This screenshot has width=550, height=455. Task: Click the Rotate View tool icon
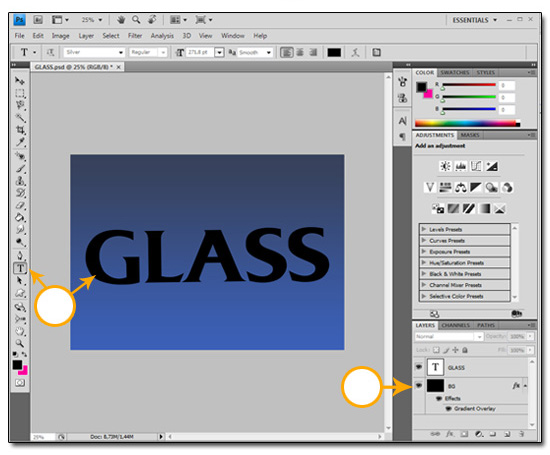pyautogui.click(x=152, y=20)
